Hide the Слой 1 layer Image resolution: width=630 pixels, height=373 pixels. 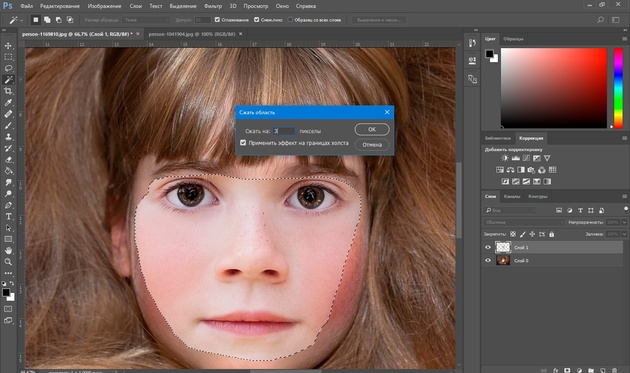pos(488,247)
